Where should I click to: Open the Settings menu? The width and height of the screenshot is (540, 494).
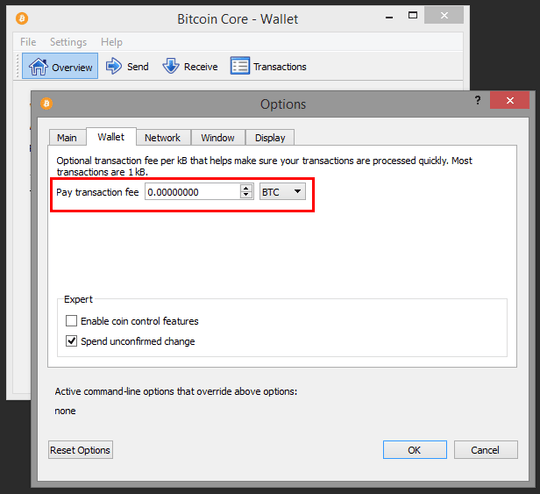tap(68, 42)
